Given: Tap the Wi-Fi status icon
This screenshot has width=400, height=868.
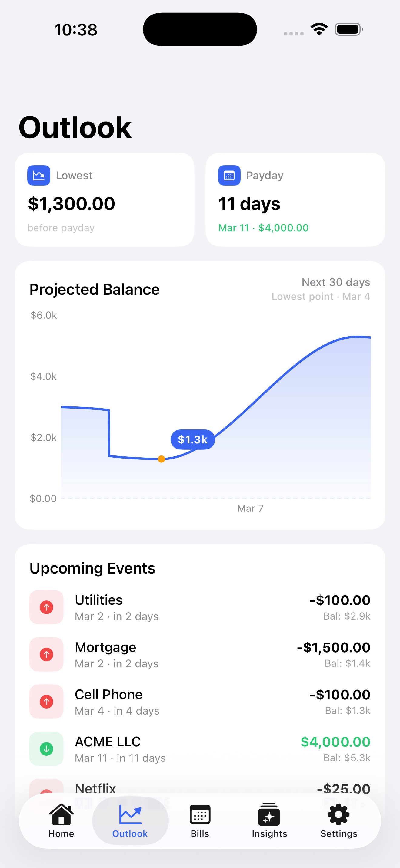Looking at the screenshot, I should 319,29.
